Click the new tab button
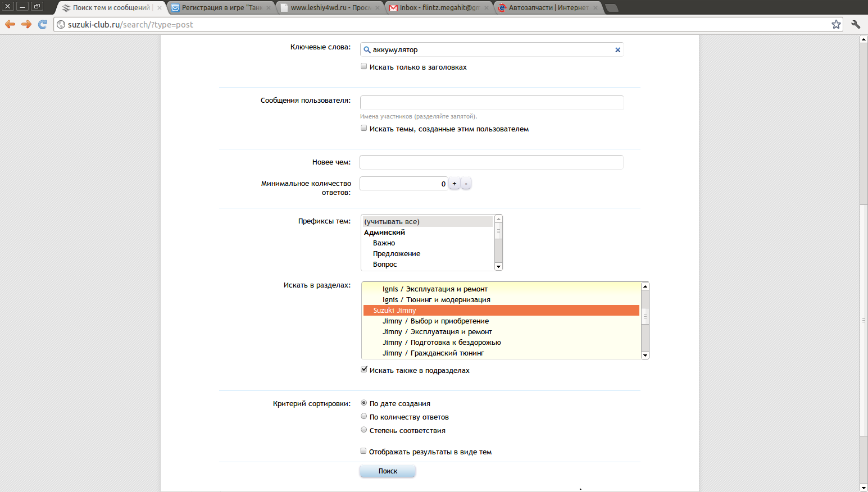868x492 pixels. pos(612,8)
